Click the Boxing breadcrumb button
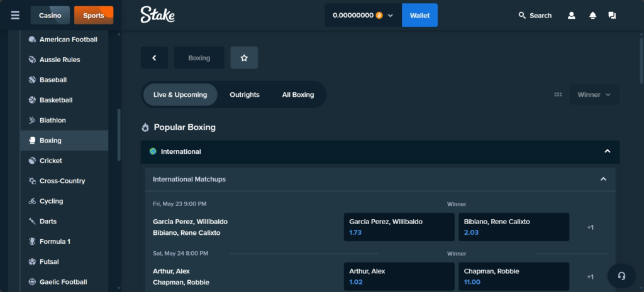The height and width of the screenshot is (292, 644). click(x=199, y=58)
